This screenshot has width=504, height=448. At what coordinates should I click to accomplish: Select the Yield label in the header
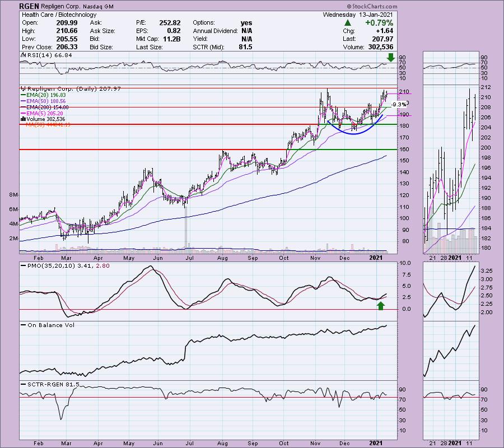[200, 39]
